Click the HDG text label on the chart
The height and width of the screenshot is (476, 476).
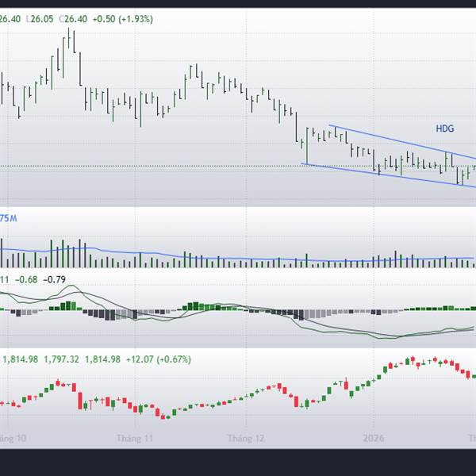click(445, 129)
